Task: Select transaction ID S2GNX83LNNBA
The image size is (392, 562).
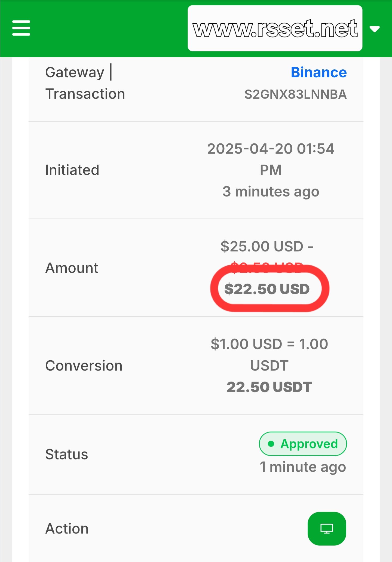Action: [296, 94]
